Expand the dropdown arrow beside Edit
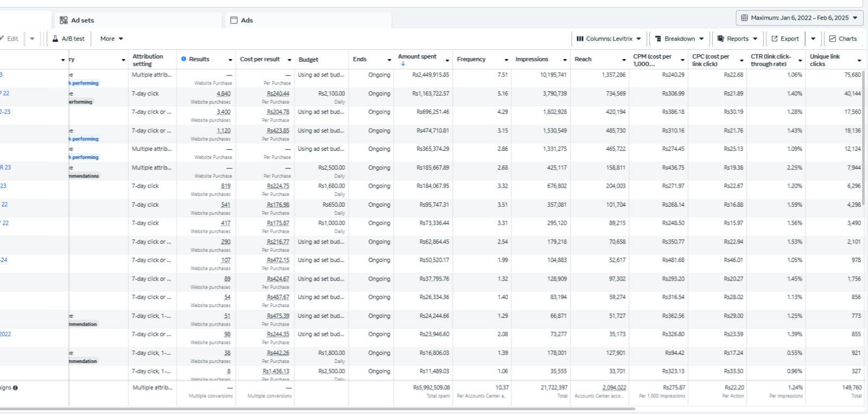Viewport: 868px width, 414px height. (32, 39)
